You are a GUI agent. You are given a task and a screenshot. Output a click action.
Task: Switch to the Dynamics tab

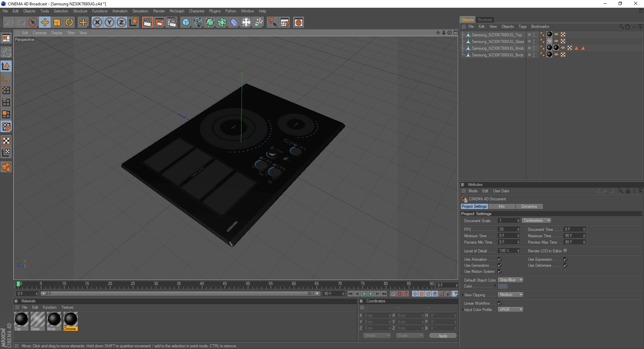click(x=529, y=206)
